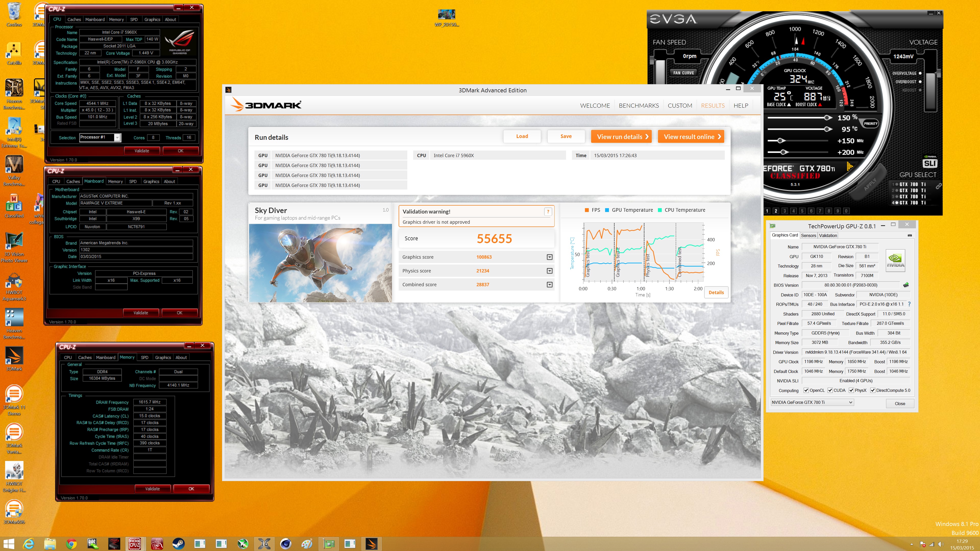Click validation warning help question mark

coord(548,212)
